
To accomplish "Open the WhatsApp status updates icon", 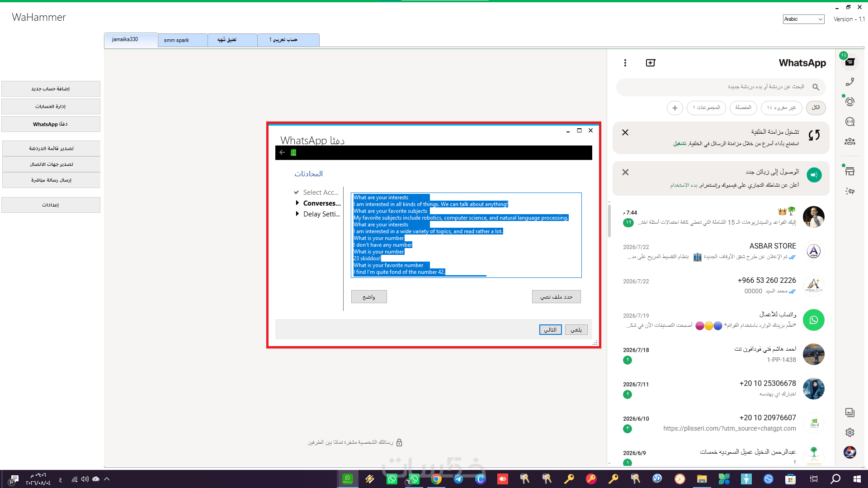I will pyautogui.click(x=850, y=102).
